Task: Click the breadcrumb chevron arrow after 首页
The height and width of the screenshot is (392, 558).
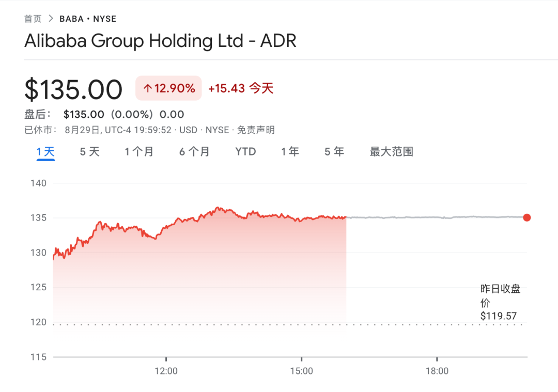Action: pos(51,19)
